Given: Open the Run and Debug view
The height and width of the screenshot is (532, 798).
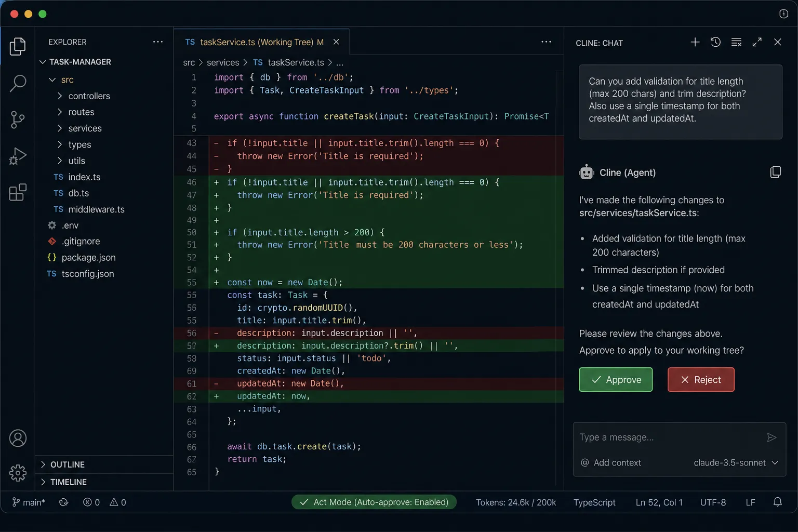Looking at the screenshot, I should [x=18, y=156].
